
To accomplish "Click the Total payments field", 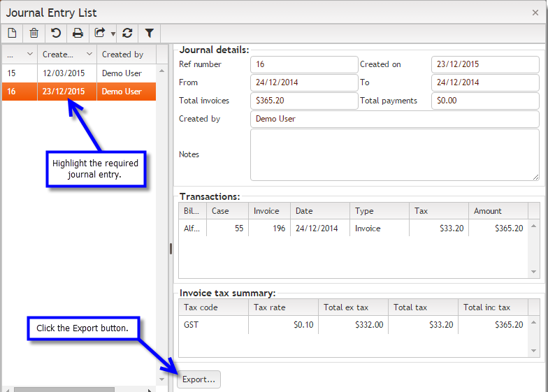I will coord(485,101).
